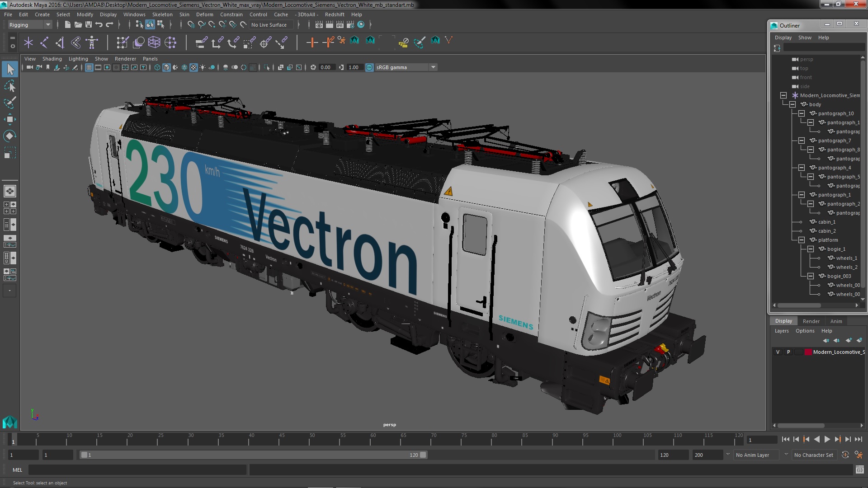Viewport: 868px width, 488px height.
Task: Collapse bogie_003 node in Outliner
Action: 811,276
